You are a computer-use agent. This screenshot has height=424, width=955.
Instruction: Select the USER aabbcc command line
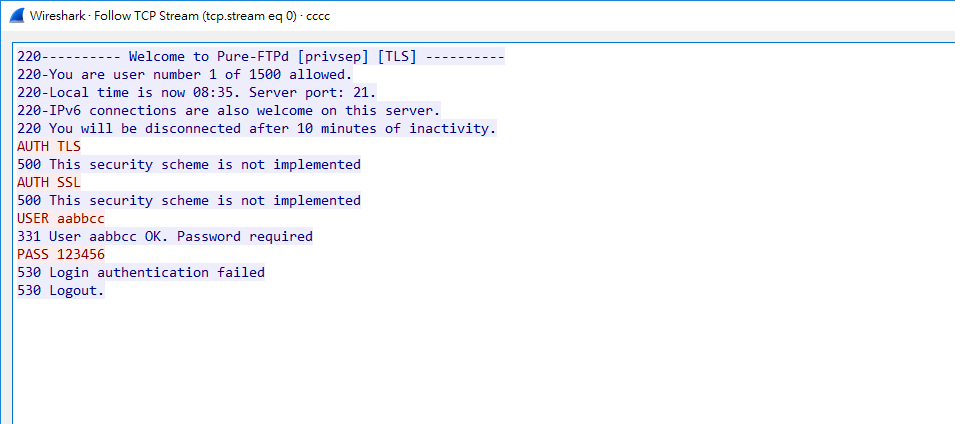click(61, 218)
